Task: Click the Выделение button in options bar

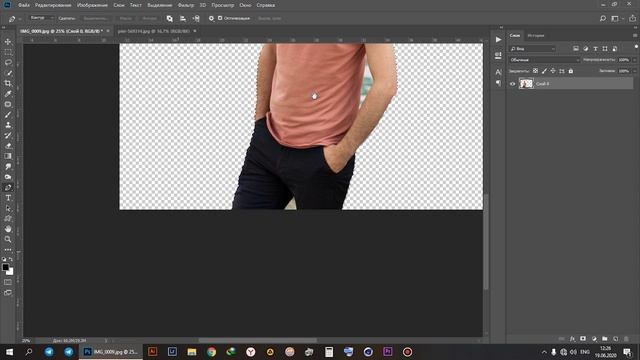Action: point(96,18)
